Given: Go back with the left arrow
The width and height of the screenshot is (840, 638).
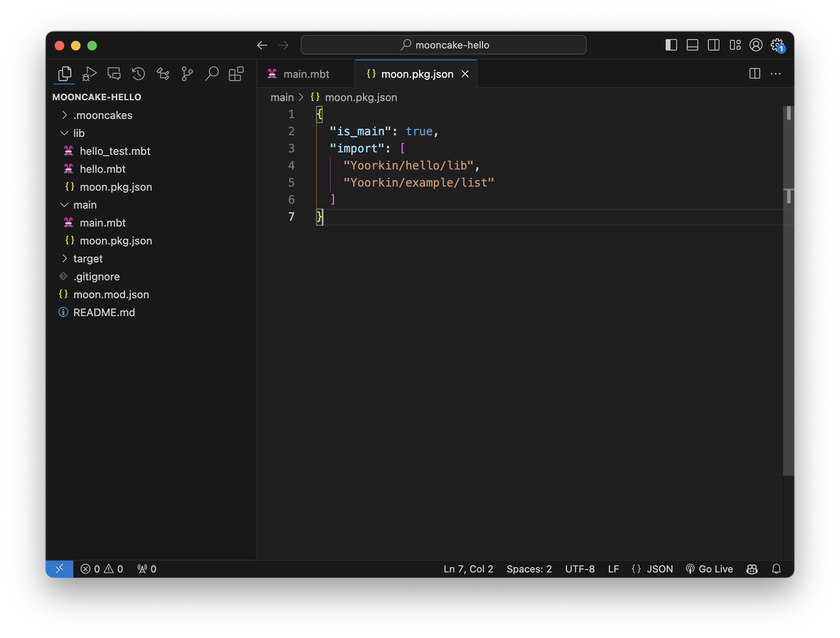Looking at the screenshot, I should (262, 45).
